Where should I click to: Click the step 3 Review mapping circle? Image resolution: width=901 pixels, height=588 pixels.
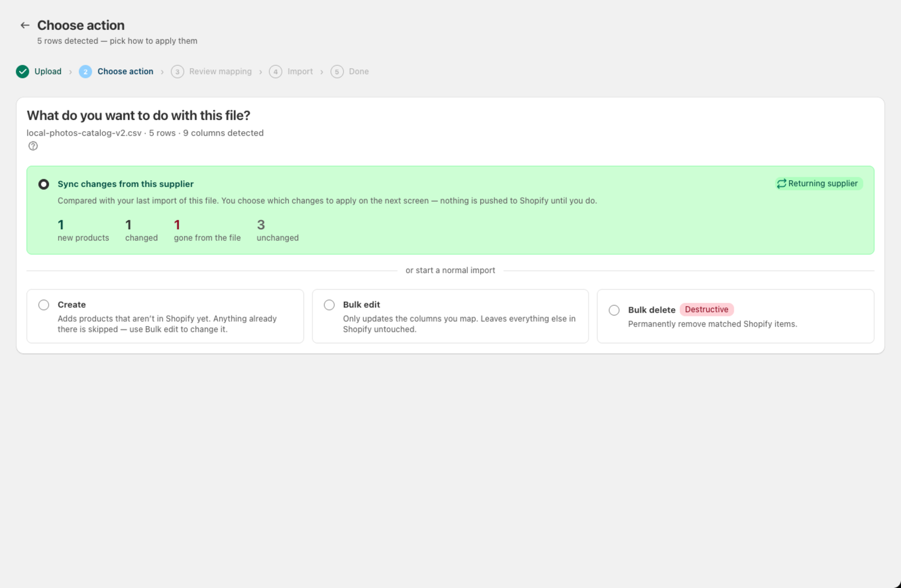(x=177, y=72)
